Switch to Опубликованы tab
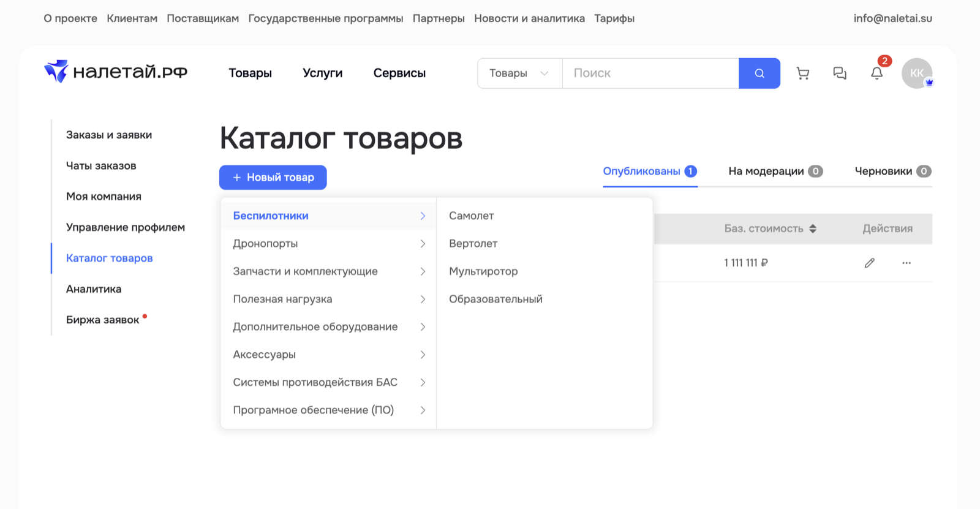The image size is (980, 509). (650, 172)
